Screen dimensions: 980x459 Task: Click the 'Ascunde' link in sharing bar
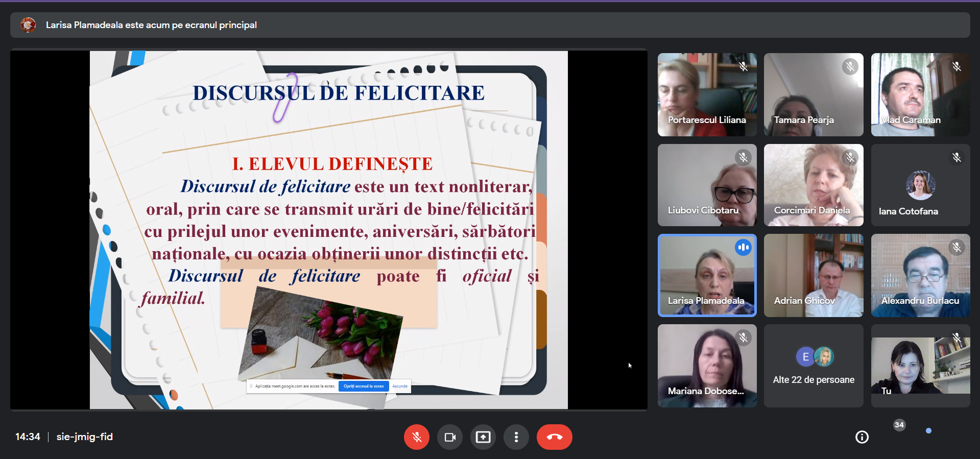pos(400,386)
